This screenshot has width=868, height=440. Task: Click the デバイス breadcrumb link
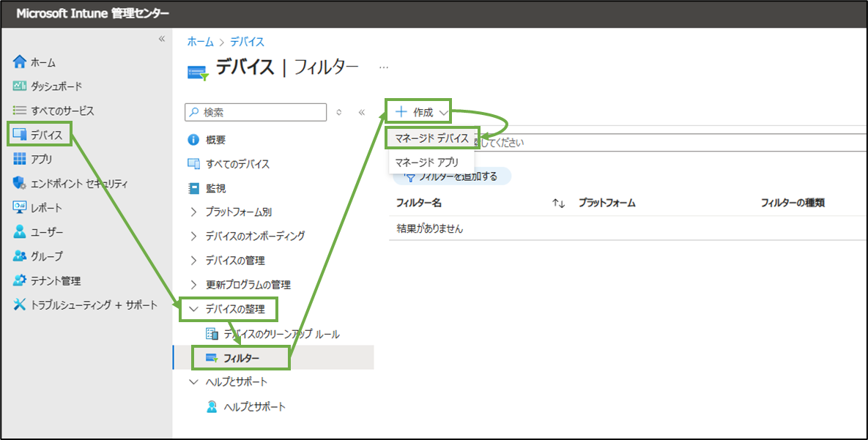[247, 42]
